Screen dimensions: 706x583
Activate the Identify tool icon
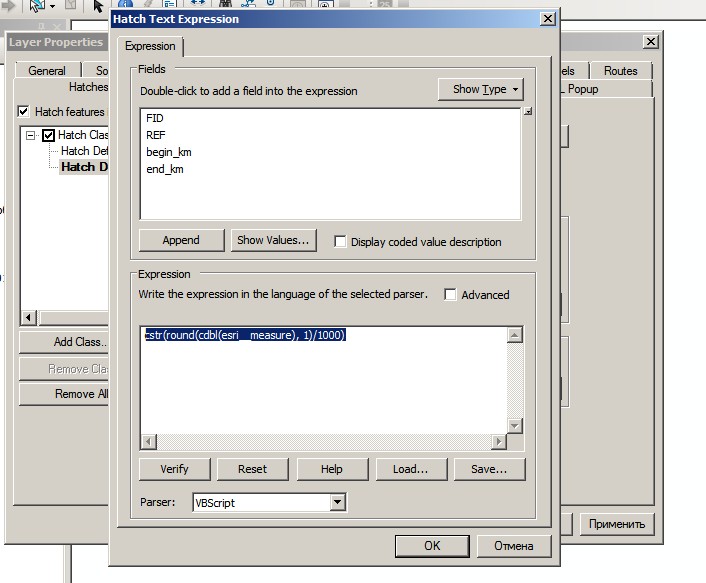127,4
